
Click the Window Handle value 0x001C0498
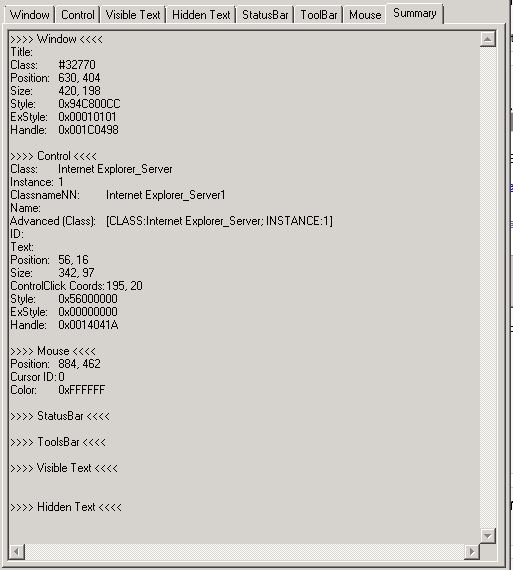pos(88,130)
